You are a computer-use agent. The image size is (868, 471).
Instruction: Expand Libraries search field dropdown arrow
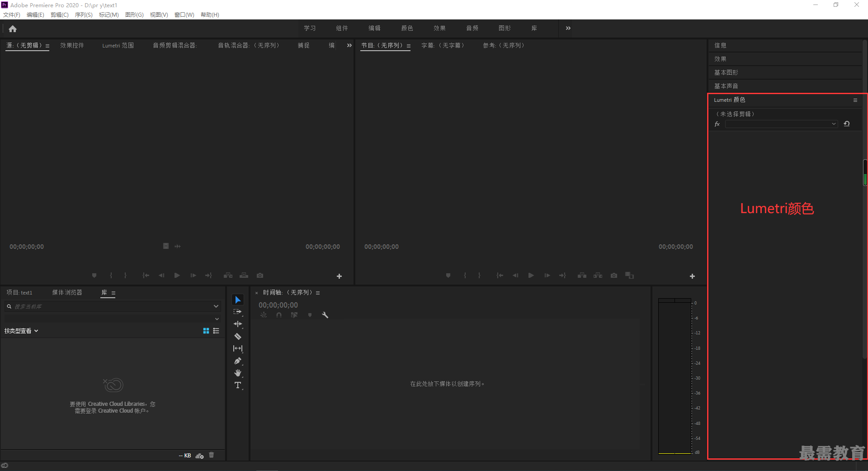[216, 306]
